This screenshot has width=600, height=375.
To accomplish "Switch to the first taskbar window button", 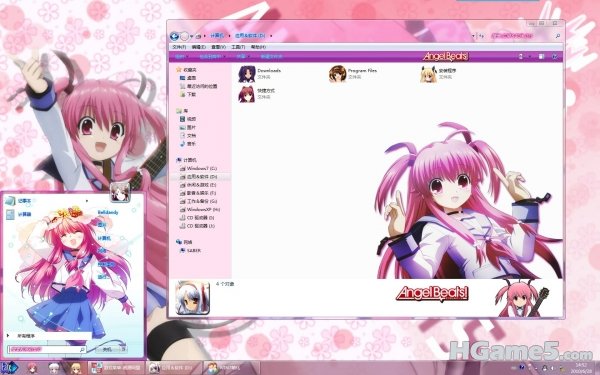I will [x=116, y=368].
